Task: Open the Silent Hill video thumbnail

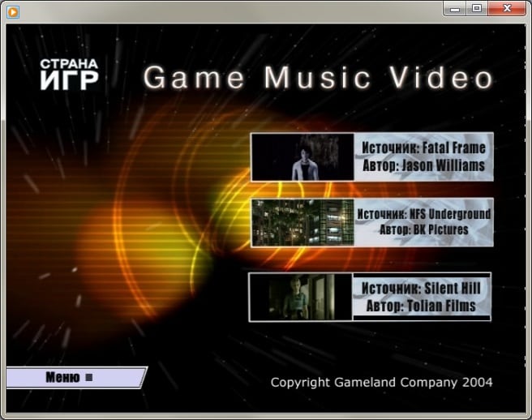Action: 301,297
